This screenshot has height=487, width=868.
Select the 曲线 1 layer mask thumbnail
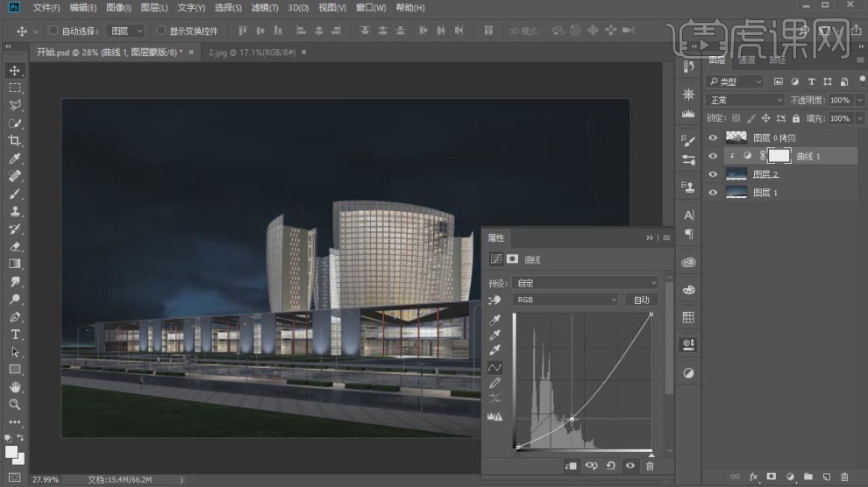click(779, 156)
